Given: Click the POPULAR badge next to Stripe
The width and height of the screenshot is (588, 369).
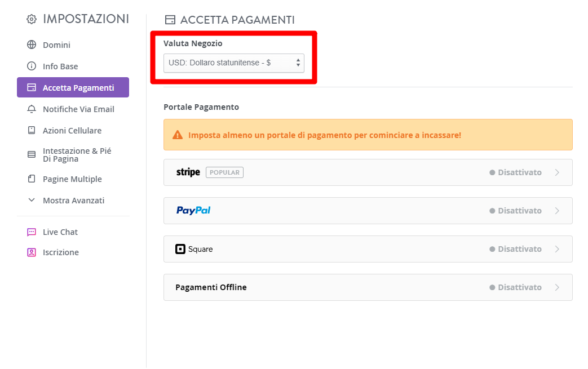Looking at the screenshot, I should pos(224,172).
